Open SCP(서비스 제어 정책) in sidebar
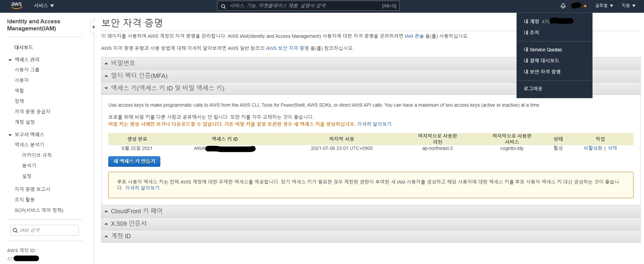 pyautogui.click(x=39, y=210)
